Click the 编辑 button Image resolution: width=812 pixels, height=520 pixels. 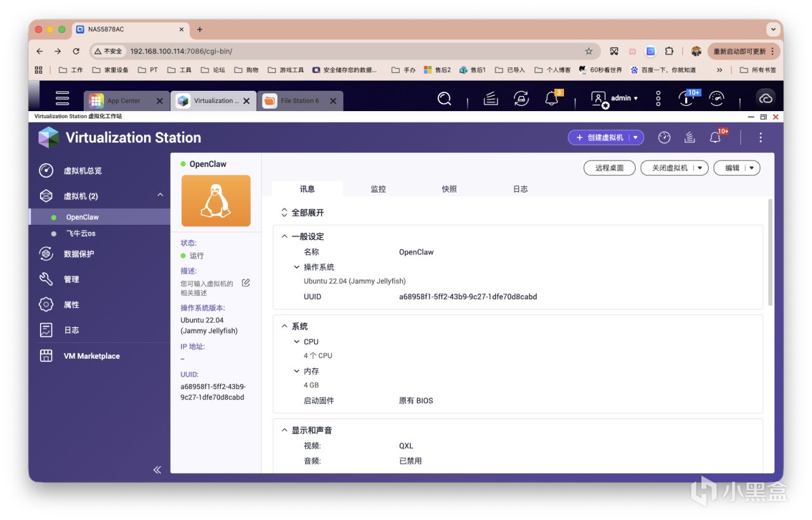[732, 168]
